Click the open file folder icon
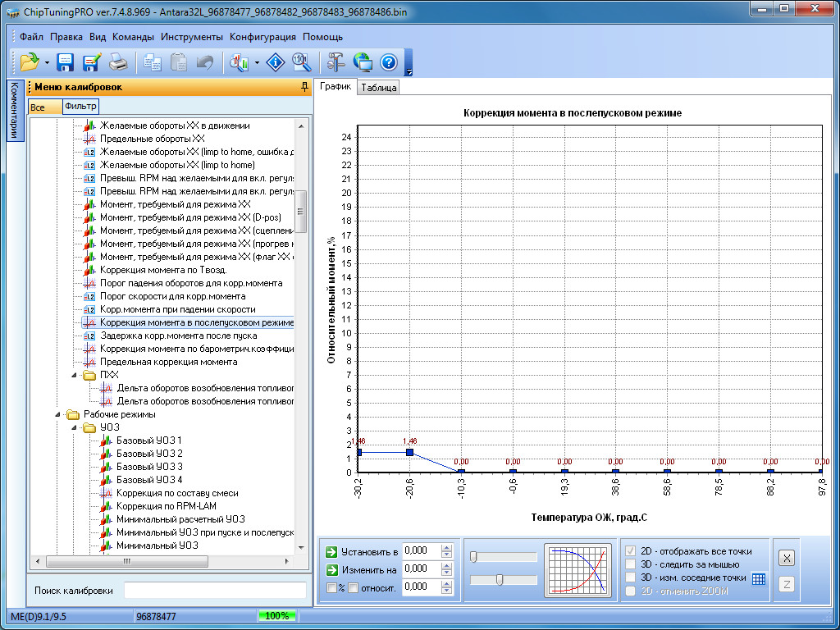Viewport: 840px width, 630px height. pos(29,62)
